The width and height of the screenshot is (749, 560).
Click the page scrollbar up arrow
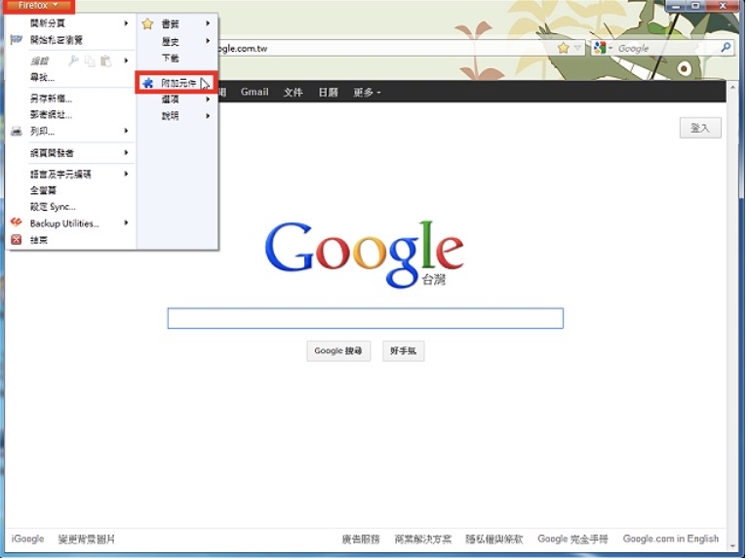pyautogui.click(x=732, y=87)
